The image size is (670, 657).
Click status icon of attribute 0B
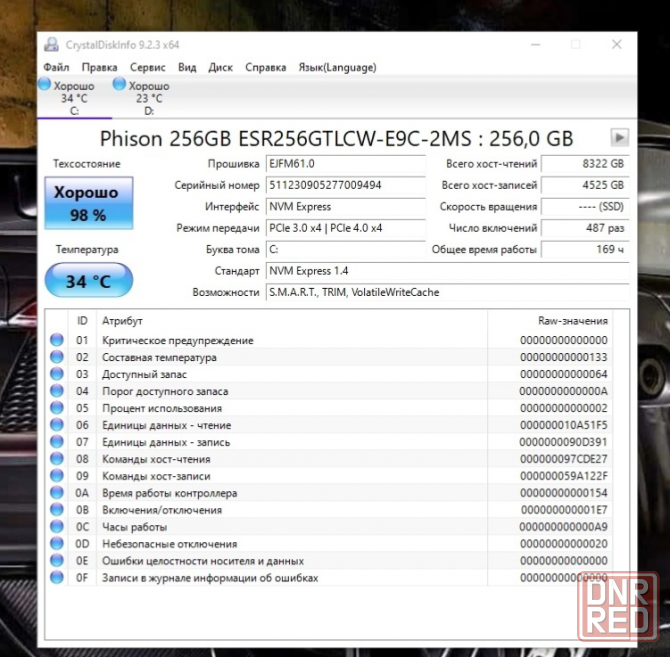pyautogui.click(x=57, y=510)
